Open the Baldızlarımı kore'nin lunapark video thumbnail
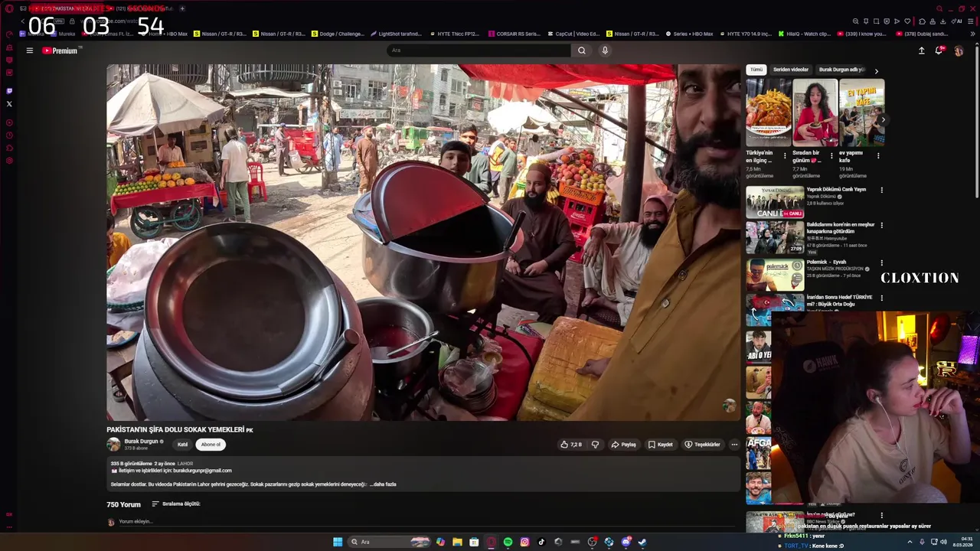 (775, 238)
